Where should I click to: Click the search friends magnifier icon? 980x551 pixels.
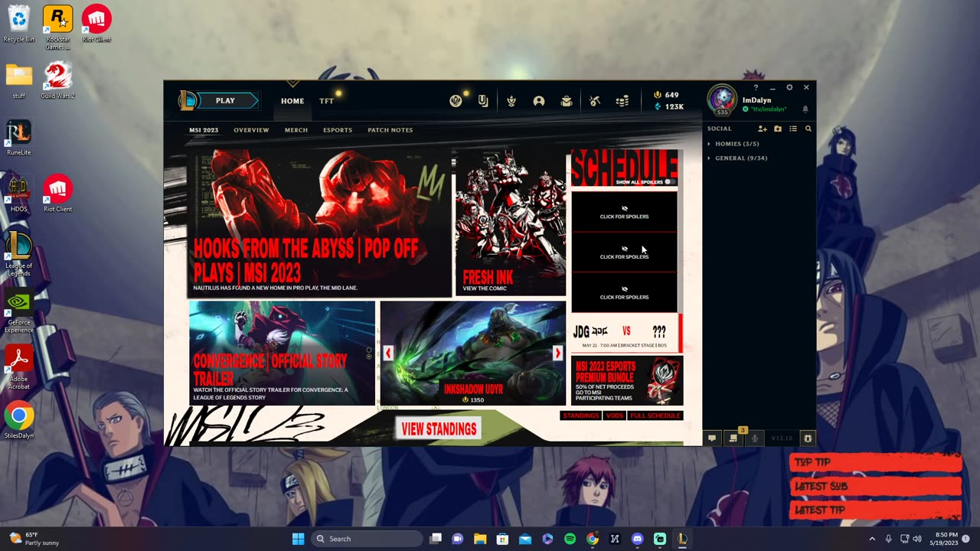pyautogui.click(x=808, y=129)
